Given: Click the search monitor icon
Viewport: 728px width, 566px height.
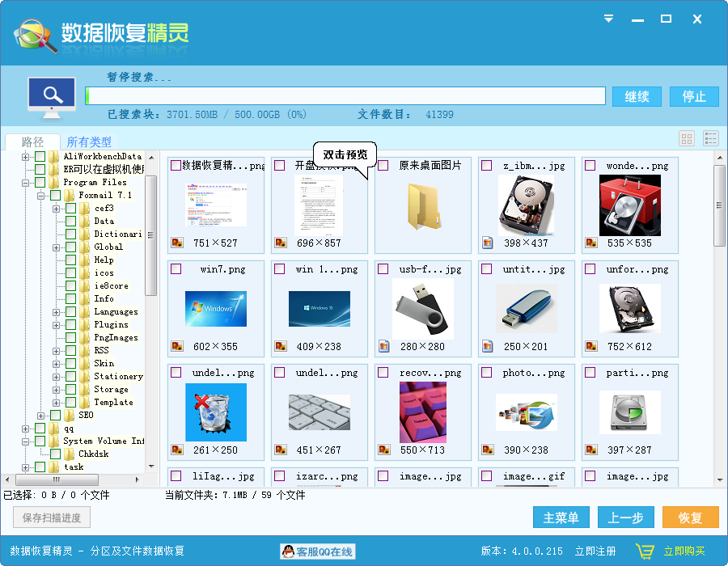Looking at the screenshot, I should click(52, 97).
